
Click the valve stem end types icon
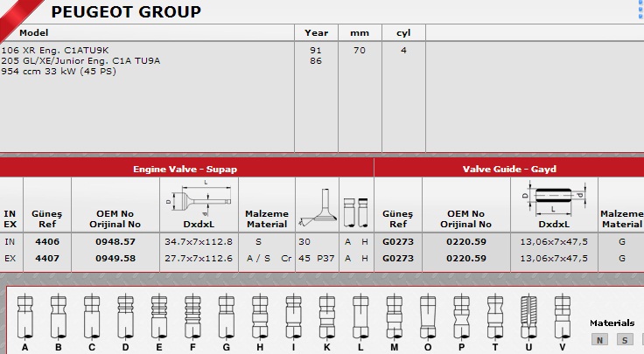click(x=355, y=212)
